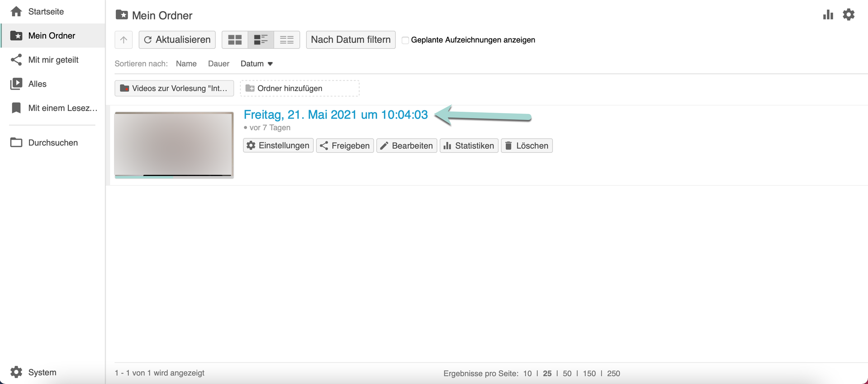Sort recordings by Dauer

[218, 64]
